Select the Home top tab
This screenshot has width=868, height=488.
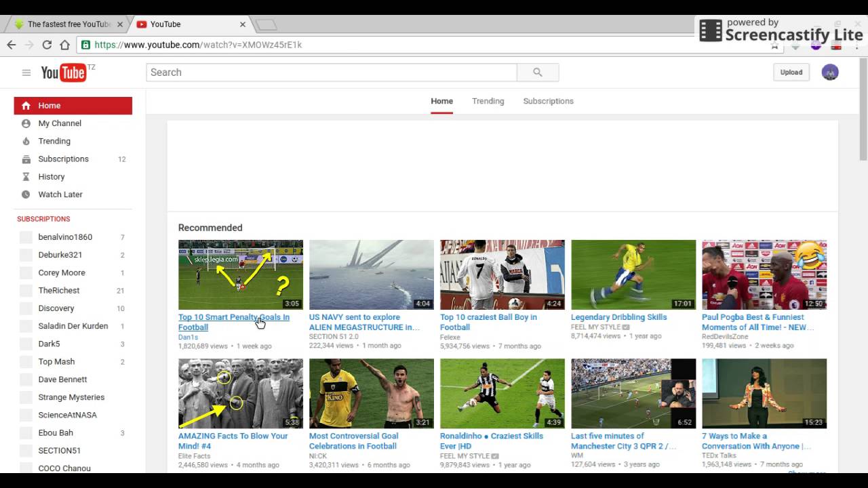(x=441, y=101)
